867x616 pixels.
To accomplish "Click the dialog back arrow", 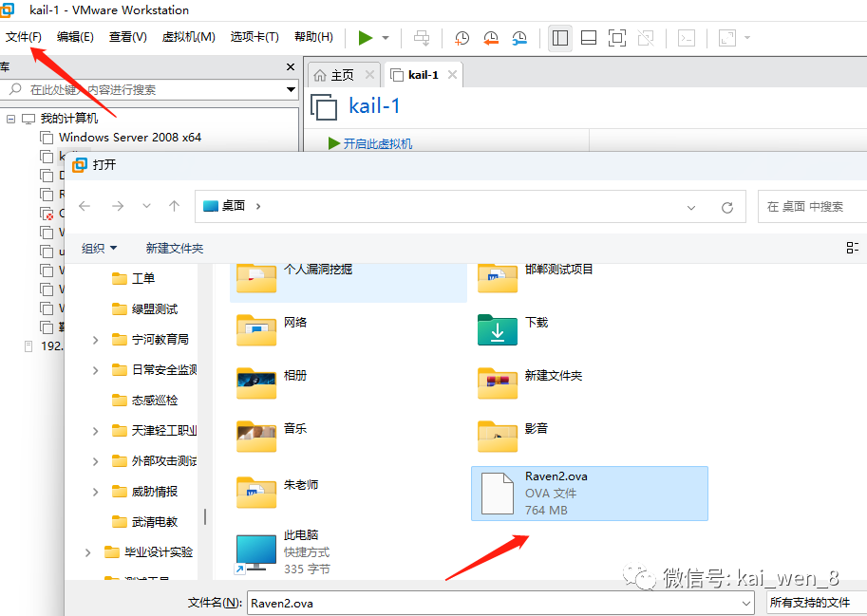I will pos(85,206).
